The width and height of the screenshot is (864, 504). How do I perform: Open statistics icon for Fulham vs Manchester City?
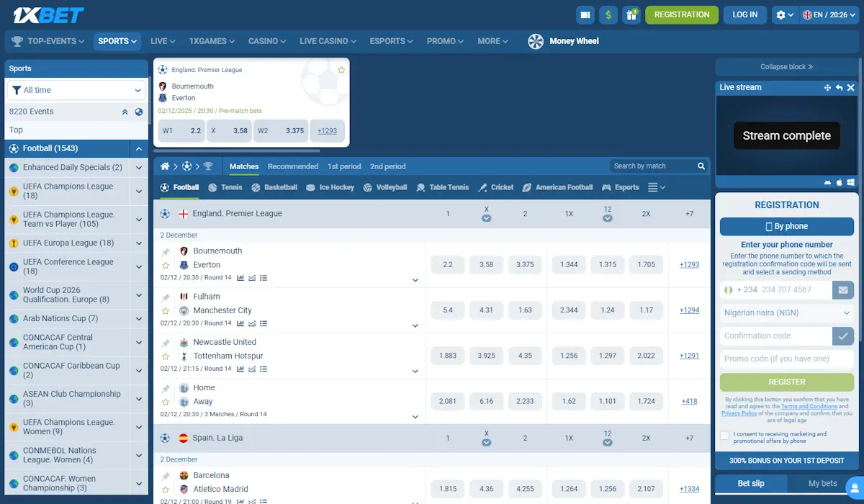click(x=241, y=323)
